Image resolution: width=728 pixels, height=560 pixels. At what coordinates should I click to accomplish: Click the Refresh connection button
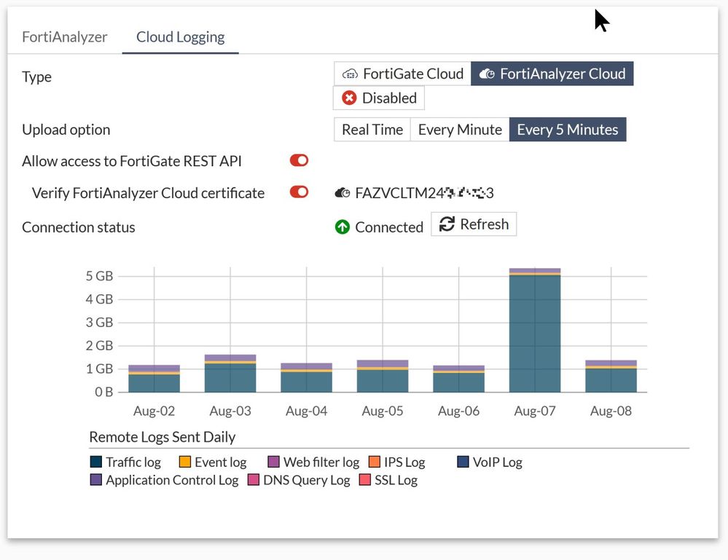pyautogui.click(x=474, y=224)
